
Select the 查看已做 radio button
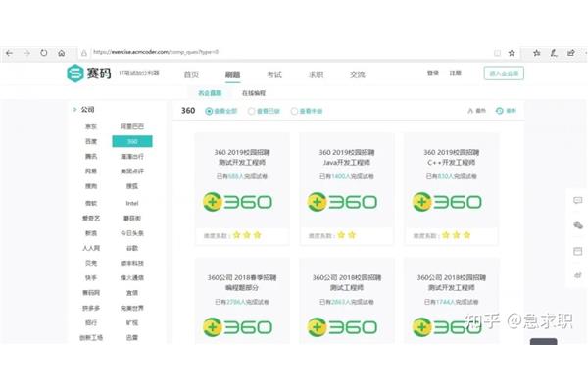click(x=251, y=111)
